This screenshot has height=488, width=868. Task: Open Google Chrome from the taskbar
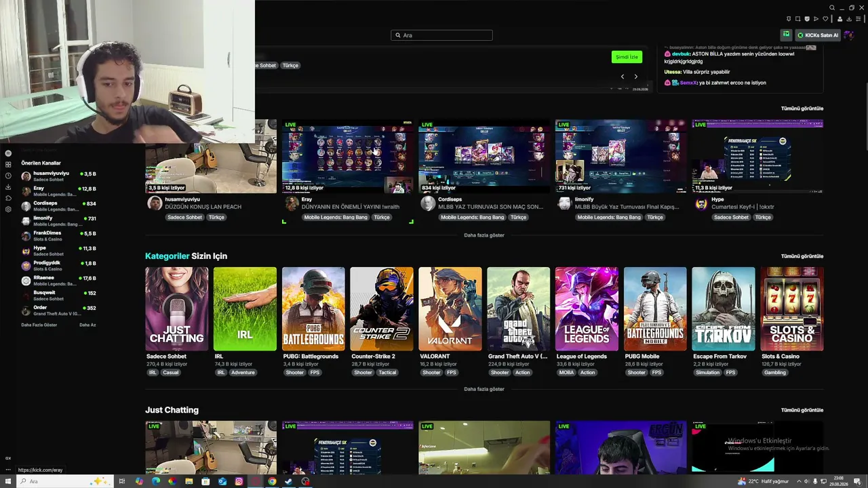tap(272, 481)
